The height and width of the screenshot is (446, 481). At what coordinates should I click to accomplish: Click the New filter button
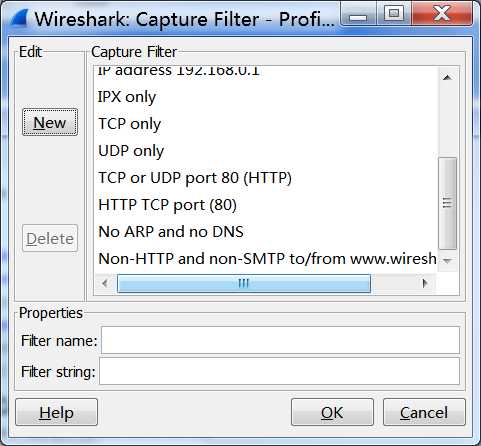pos(50,122)
